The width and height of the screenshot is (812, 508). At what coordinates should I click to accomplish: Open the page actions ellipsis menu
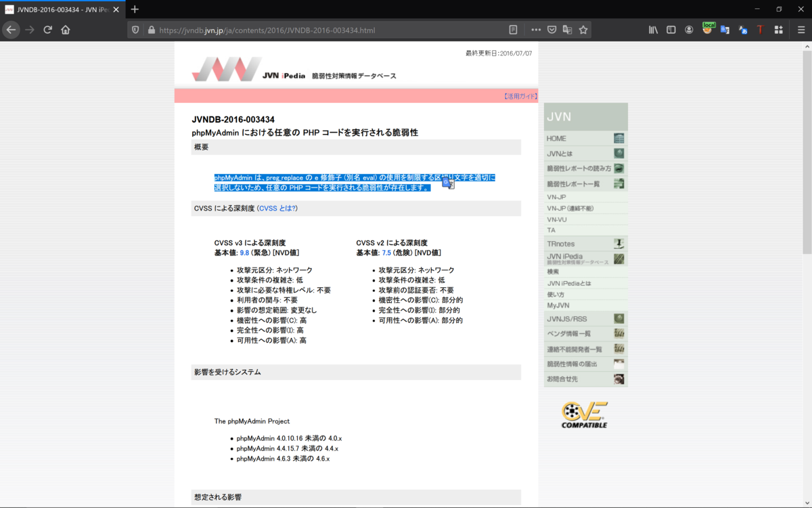(x=536, y=30)
